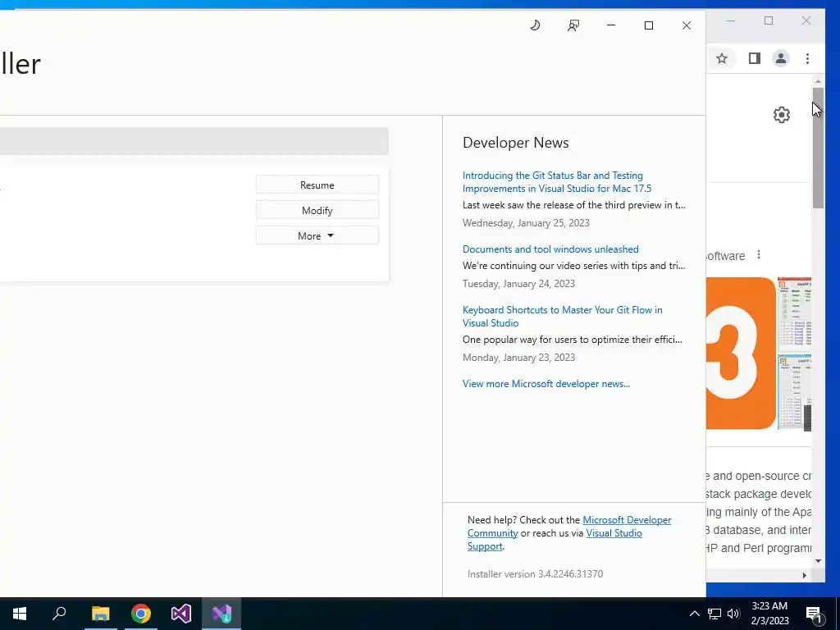Open taskbar search magnifier
This screenshot has width=840, height=630.
point(59,614)
